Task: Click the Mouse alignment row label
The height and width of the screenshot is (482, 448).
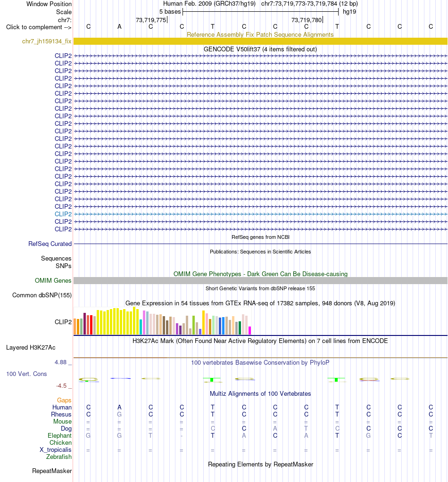Action: click(x=62, y=421)
